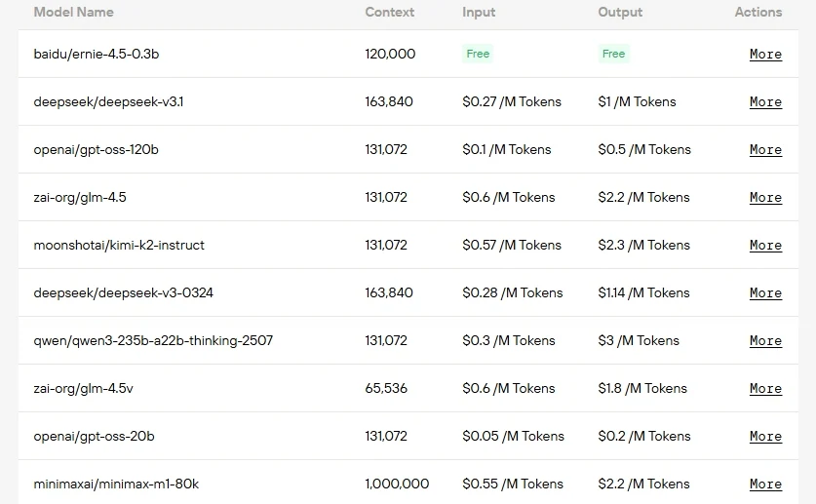Open More for zai-org/glm-4.5 row

[765, 198]
